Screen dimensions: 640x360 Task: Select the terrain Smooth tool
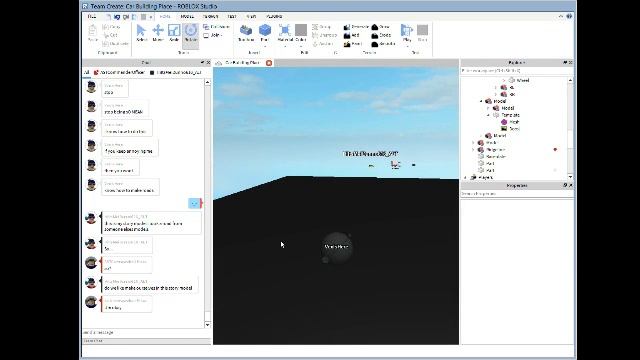tap(383, 44)
